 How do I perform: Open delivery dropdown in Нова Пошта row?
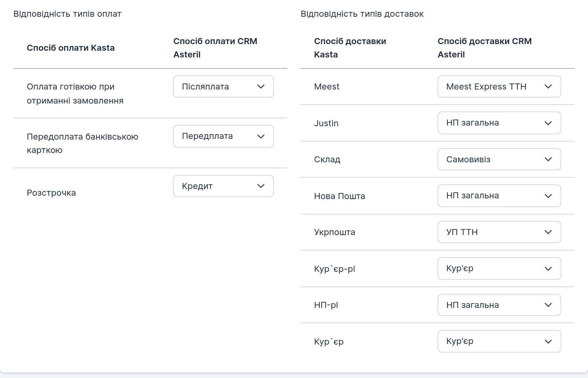pos(499,196)
